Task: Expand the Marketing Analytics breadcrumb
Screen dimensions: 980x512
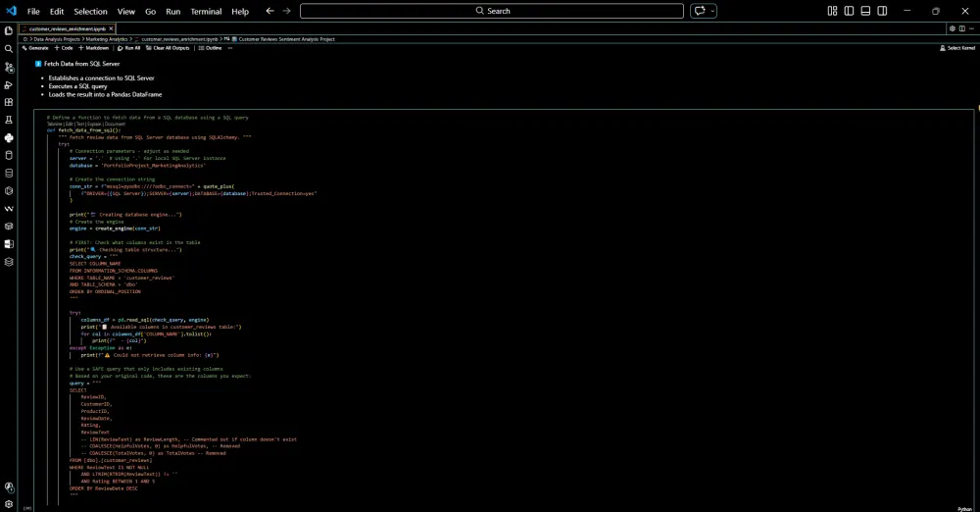Action: pos(106,39)
